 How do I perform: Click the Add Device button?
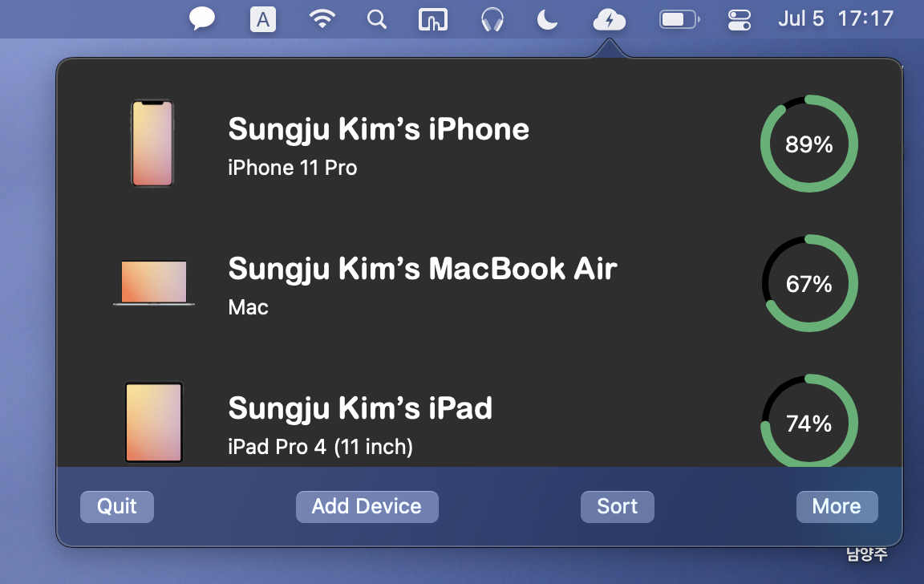(x=367, y=507)
